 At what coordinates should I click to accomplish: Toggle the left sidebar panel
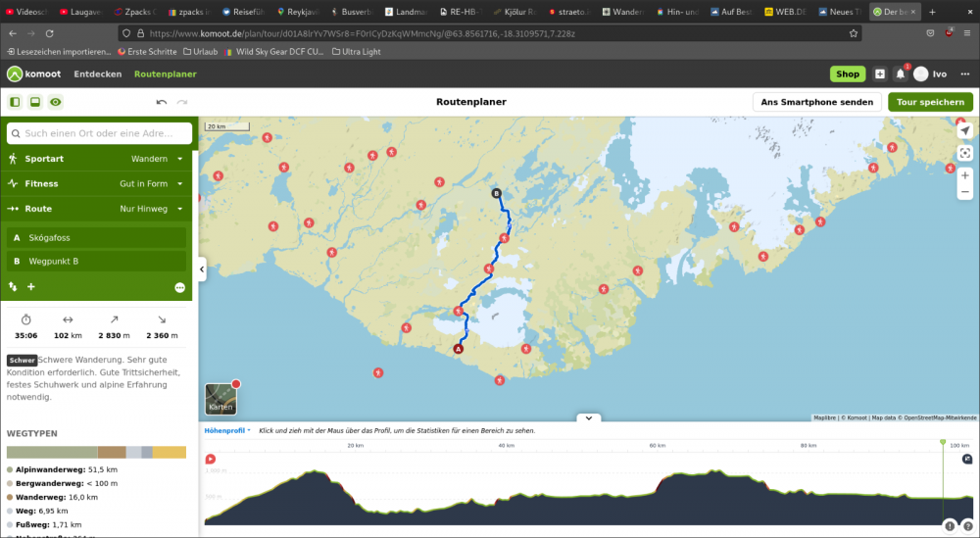(x=15, y=102)
